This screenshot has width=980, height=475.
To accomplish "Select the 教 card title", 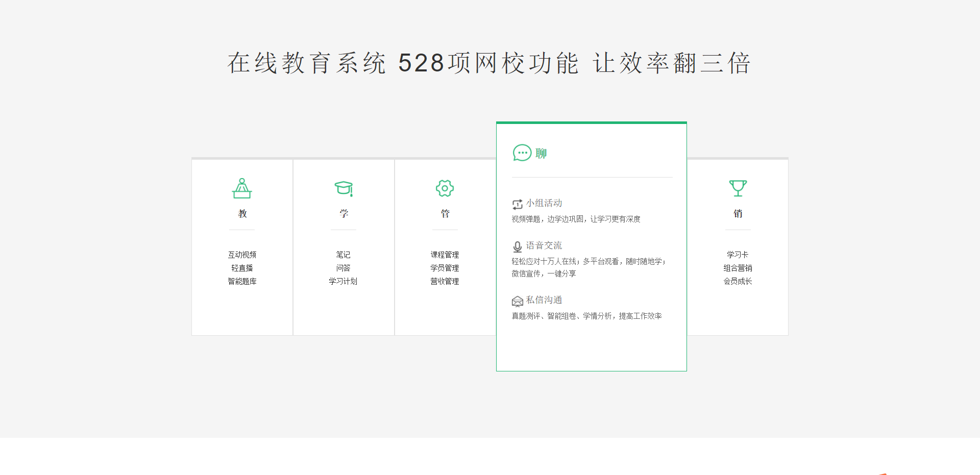I will [242, 213].
